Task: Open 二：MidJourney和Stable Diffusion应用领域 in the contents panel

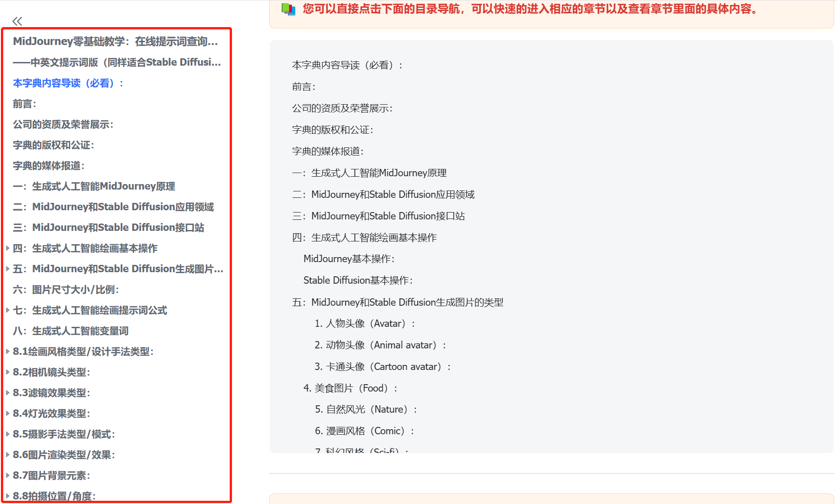Action: 384,195
